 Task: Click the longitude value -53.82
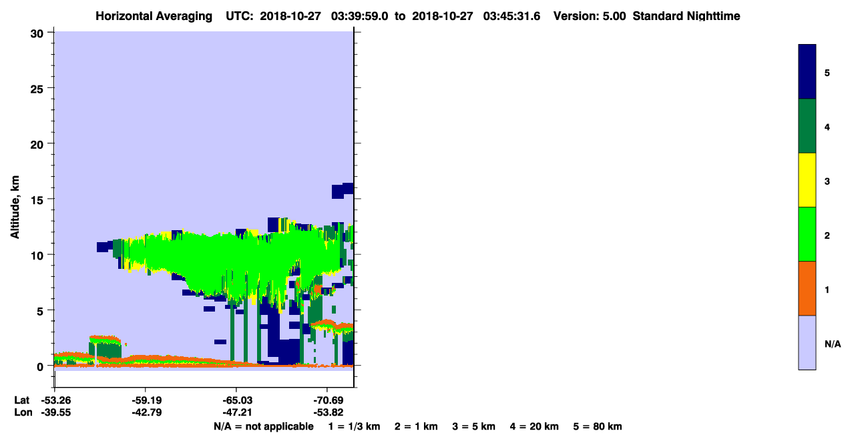(x=327, y=412)
